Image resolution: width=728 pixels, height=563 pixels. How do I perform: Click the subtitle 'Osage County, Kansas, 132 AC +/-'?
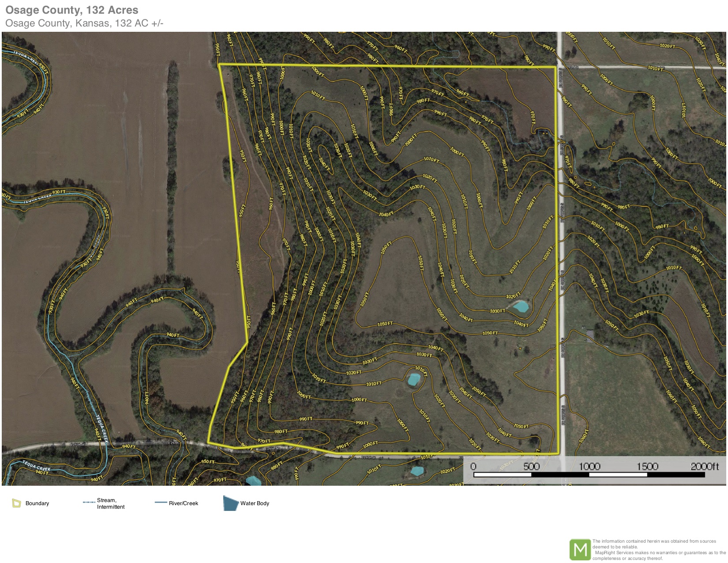click(84, 23)
